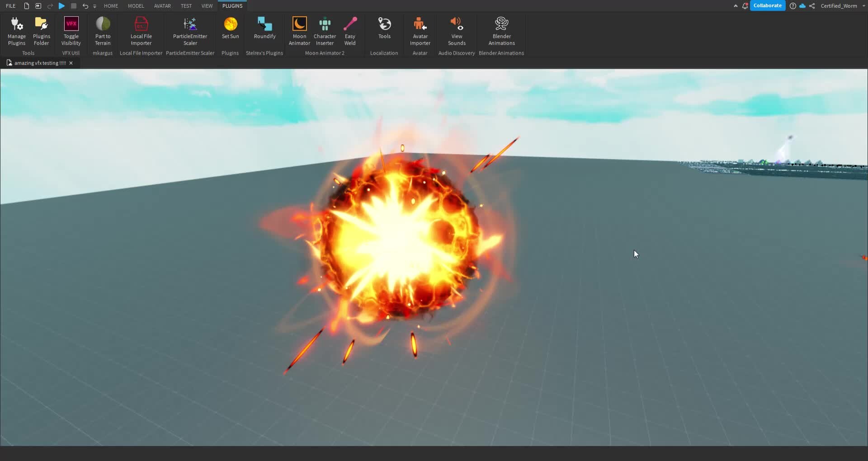Launch the Character Inserter

point(325,30)
